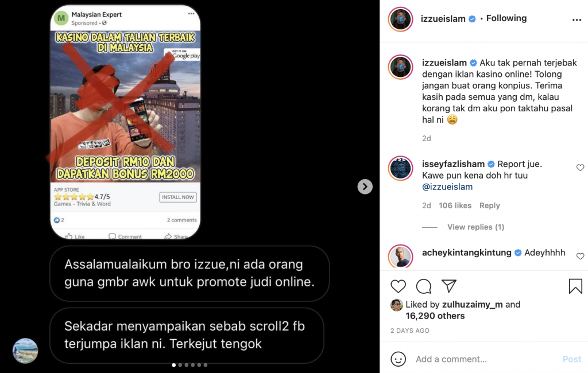Save post with bookmark icon
Viewport: 588px width, 373px height.
(575, 286)
